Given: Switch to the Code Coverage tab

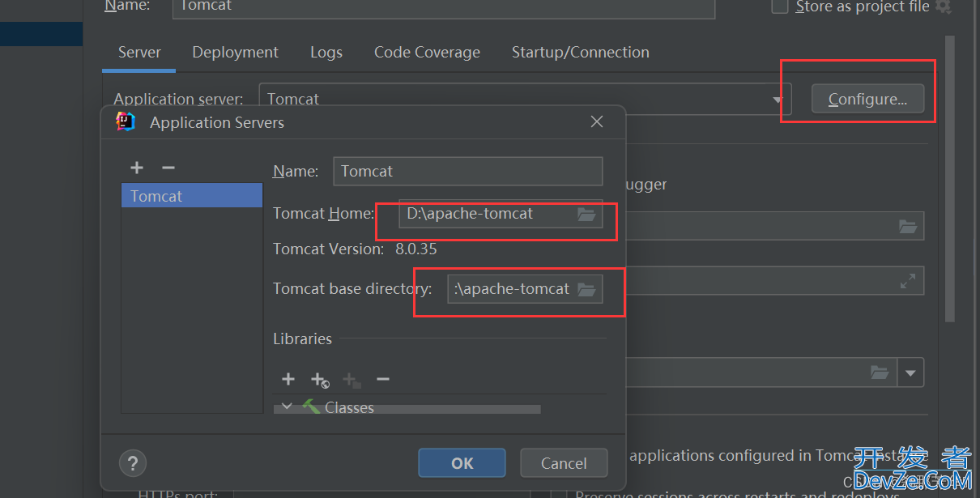Looking at the screenshot, I should [427, 52].
